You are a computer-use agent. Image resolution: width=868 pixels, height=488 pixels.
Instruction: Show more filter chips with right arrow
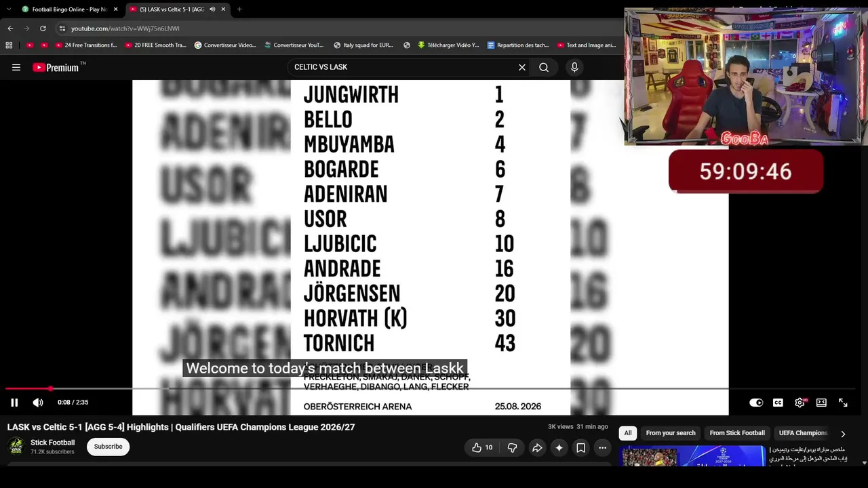[x=843, y=434]
